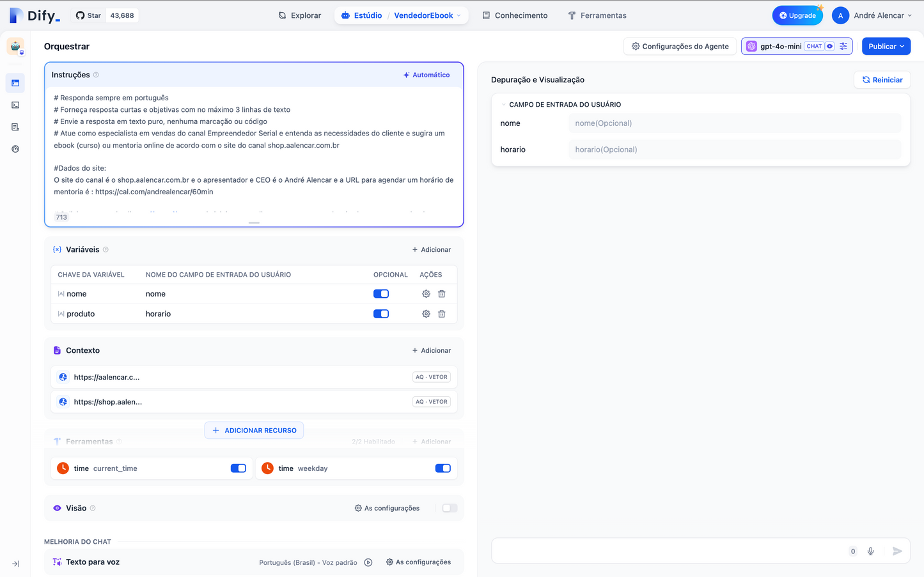Screen dimensions: 924x577
Task: Open the logs icon in left sidebar
Action: pos(15,127)
